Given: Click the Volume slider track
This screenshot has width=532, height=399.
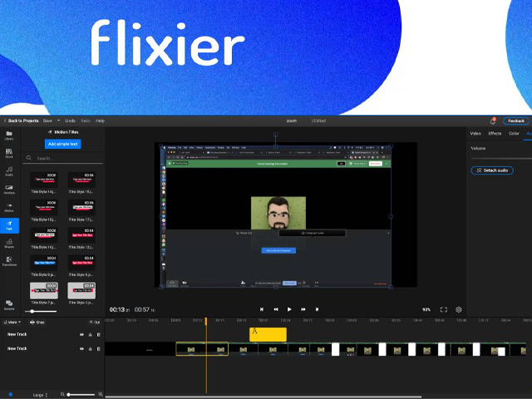Looking at the screenshot, I should pos(501,159).
